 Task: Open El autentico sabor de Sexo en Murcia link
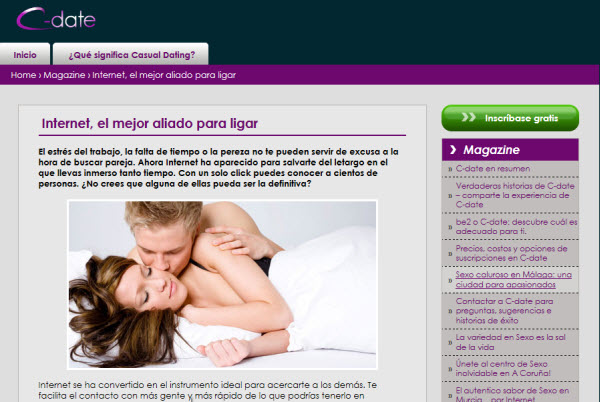click(512, 395)
